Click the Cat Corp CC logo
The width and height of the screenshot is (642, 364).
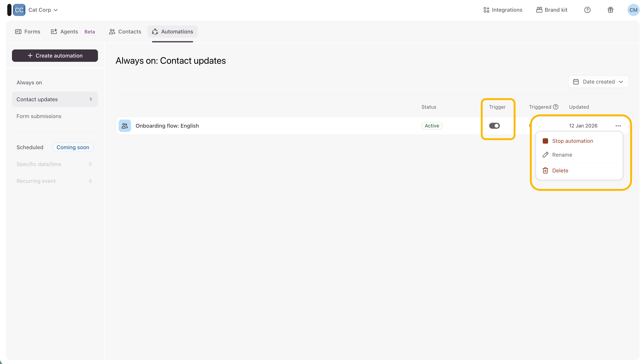pos(19,10)
